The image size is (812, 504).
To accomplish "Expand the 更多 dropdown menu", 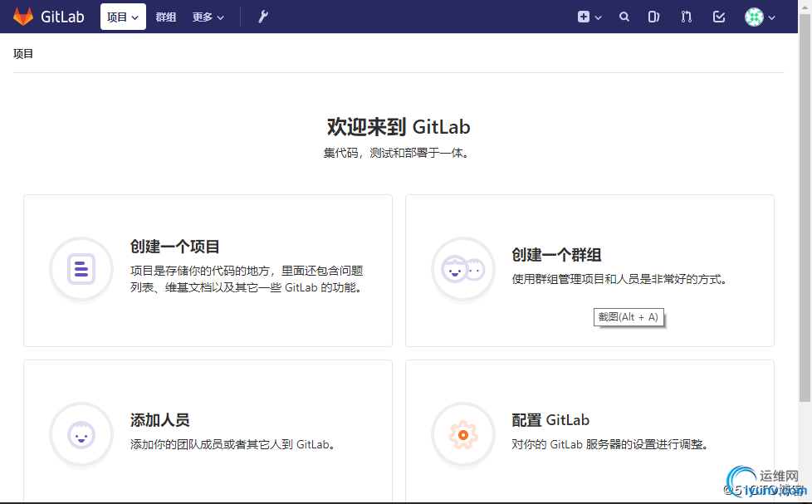I will coord(208,17).
